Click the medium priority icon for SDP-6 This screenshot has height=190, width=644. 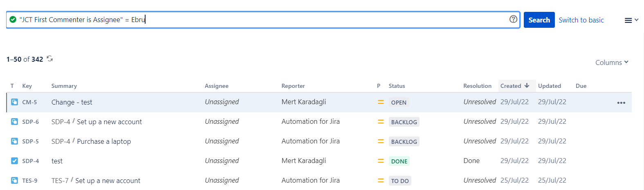pyautogui.click(x=381, y=122)
